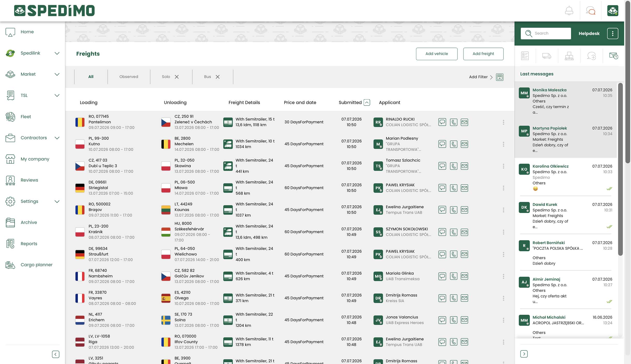The image size is (631, 364).
Task: Click Add vehicle button
Action: (x=437, y=54)
